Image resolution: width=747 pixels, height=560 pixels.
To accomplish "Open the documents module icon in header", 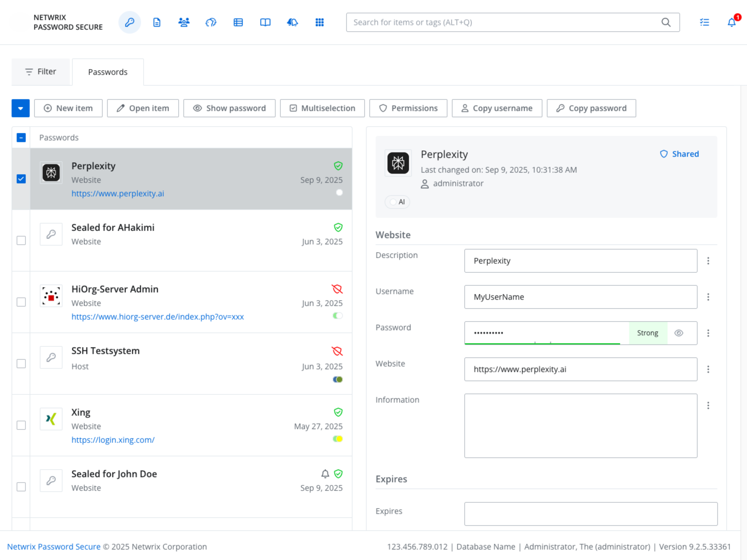I will [x=157, y=22].
